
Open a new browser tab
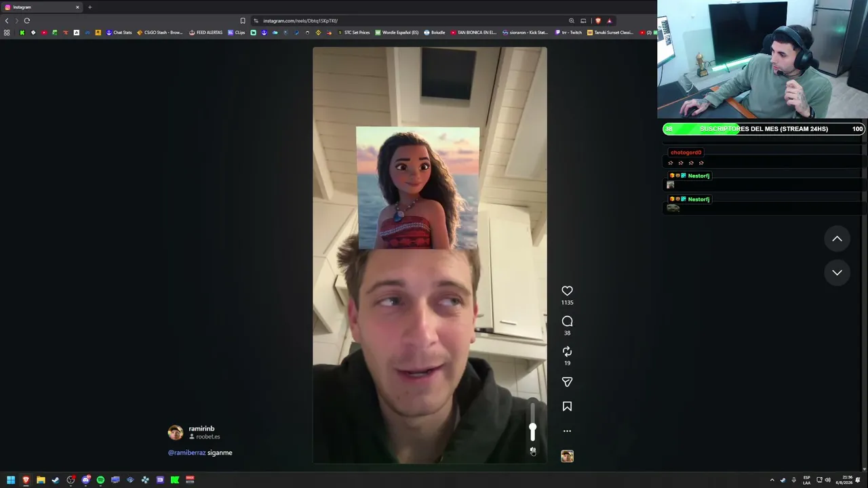[90, 7]
